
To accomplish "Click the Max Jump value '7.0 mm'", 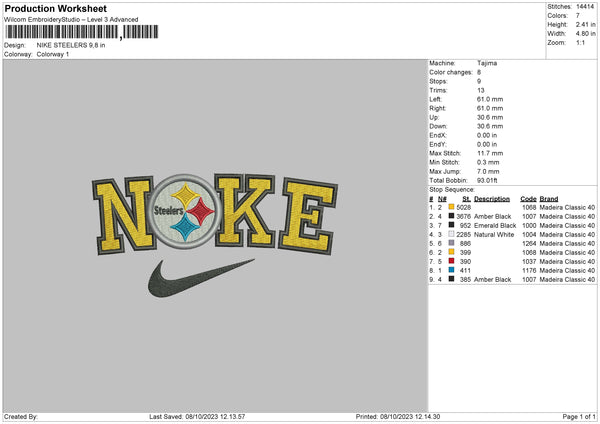I will (488, 171).
